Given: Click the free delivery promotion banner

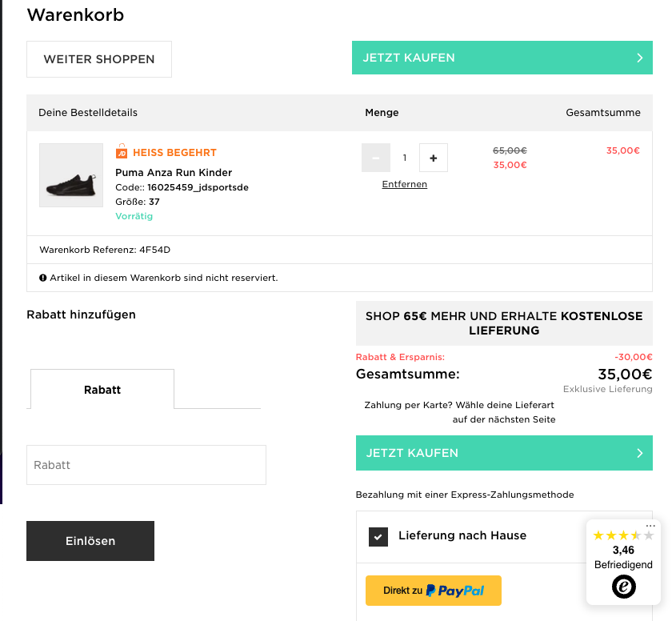Looking at the screenshot, I should pos(504,323).
